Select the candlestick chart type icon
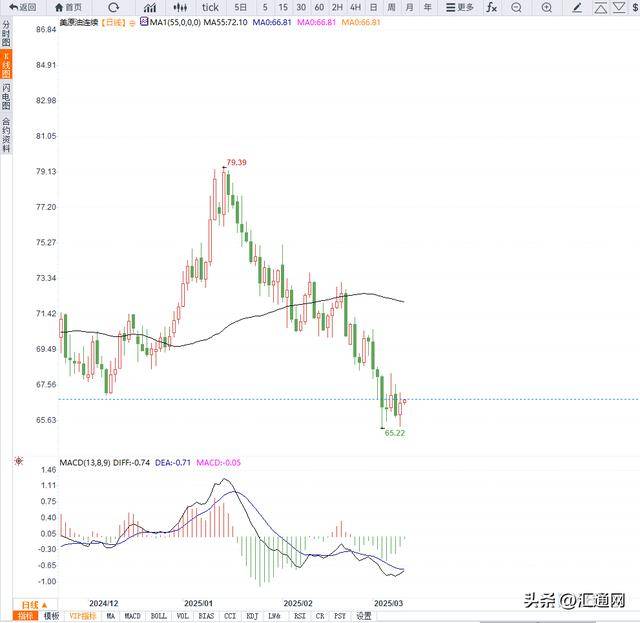 coord(180,7)
